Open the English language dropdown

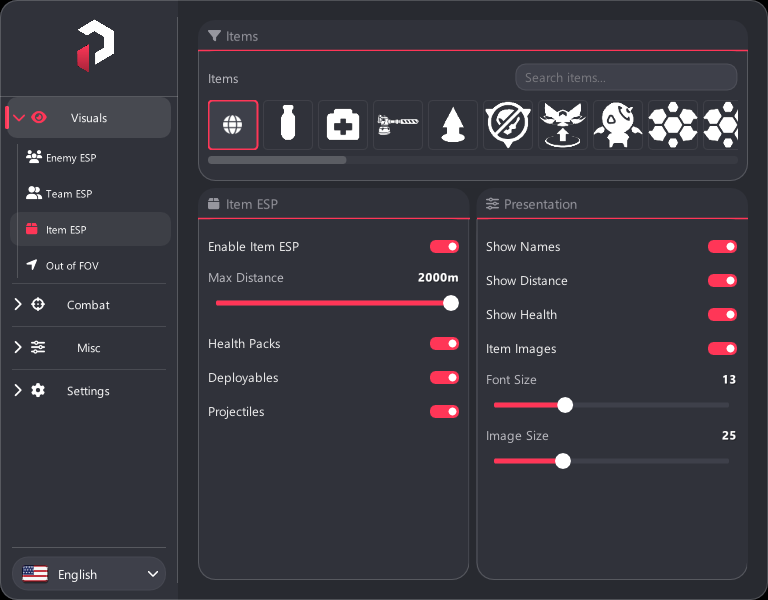tap(89, 574)
